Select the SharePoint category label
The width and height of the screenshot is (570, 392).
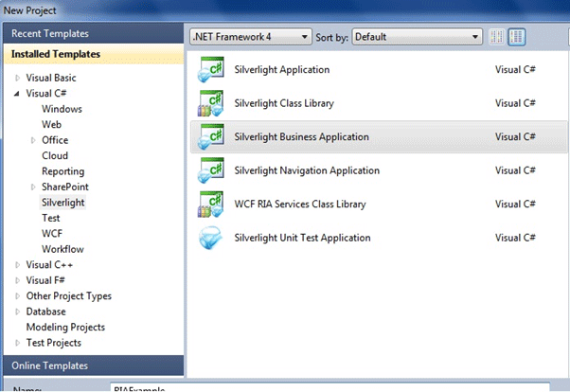click(65, 187)
